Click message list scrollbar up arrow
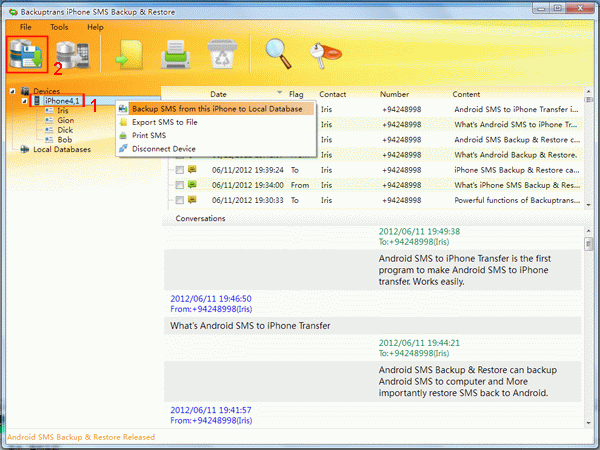This screenshot has height=450, width=600. coord(589,92)
